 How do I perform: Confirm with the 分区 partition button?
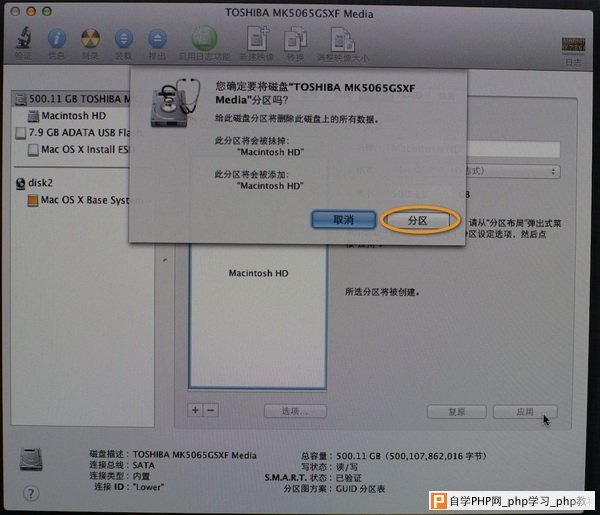coord(417,220)
